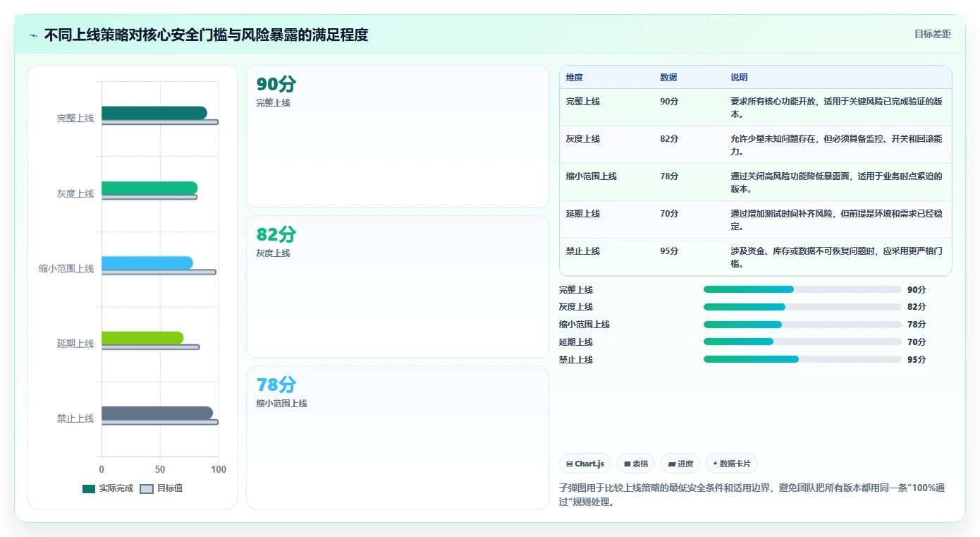980x537 pixels.
Task: Click the 70分 value in the table
Action: (x=669, y=214)
